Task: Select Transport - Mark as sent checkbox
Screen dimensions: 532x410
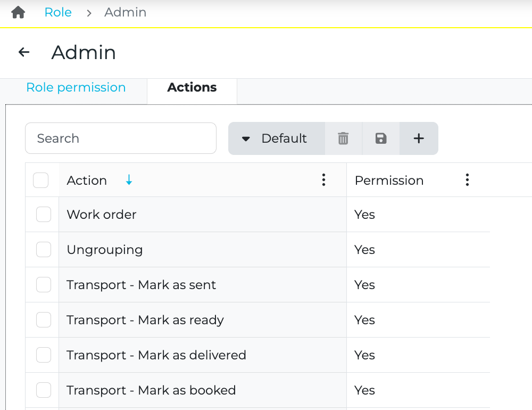Action: click(44, 285)
